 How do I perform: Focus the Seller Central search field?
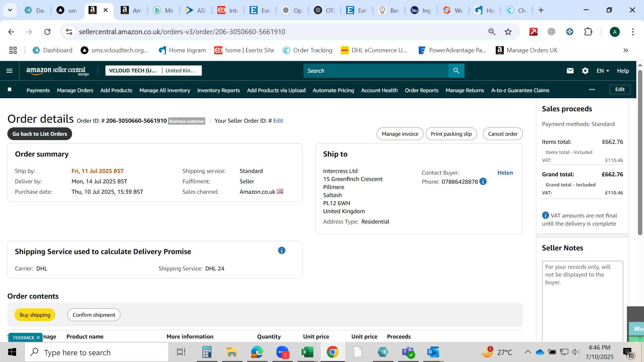tap(376, 71)
